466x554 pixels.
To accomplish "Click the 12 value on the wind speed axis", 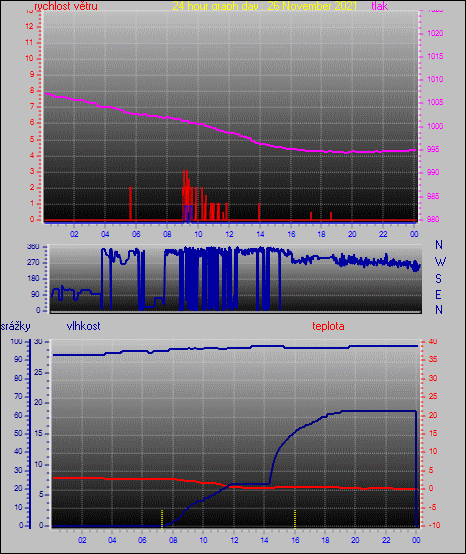I will coord(29,26).
